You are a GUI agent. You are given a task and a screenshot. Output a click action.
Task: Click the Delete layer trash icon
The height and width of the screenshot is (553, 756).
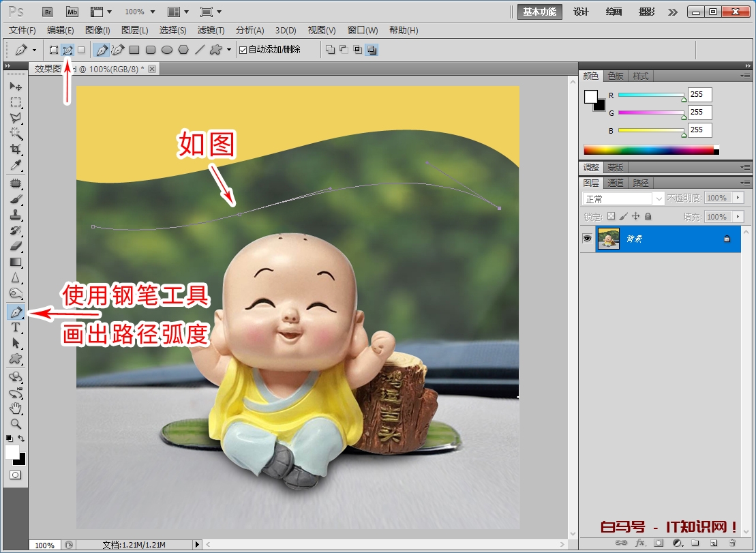coord(732,542)
